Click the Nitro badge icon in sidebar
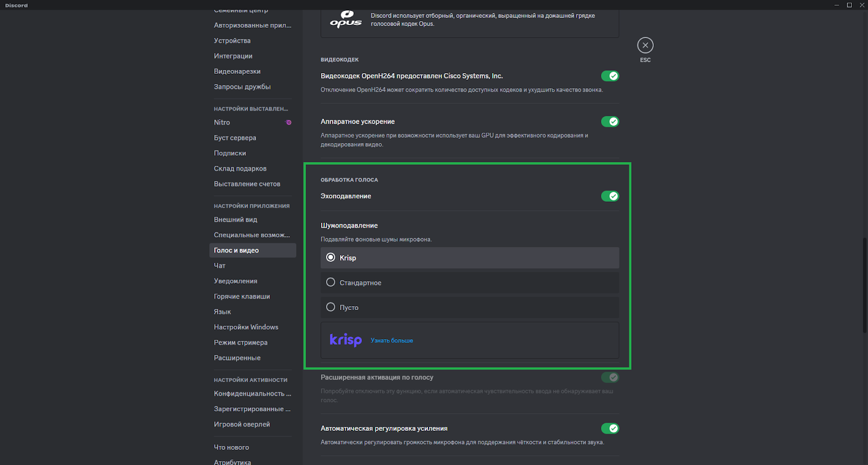The width and height of the screenshot is (868, 465). [289, 122]
